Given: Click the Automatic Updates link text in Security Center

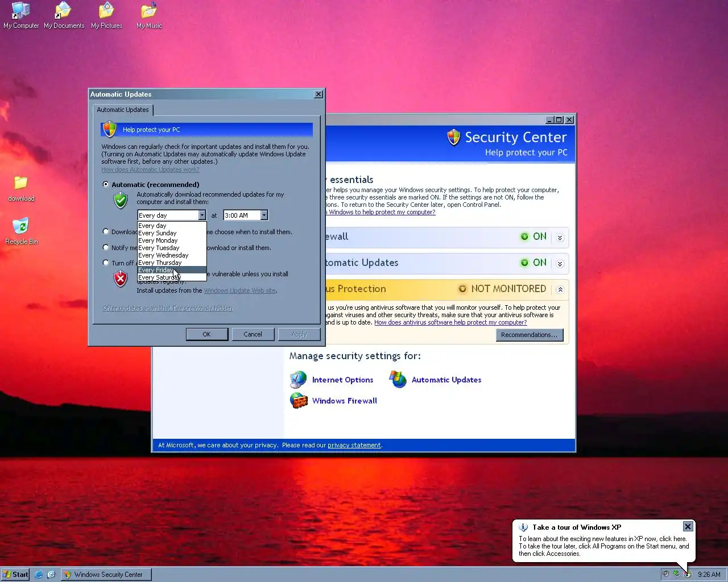Looking at the screenshot, I should tap(446, 380).
